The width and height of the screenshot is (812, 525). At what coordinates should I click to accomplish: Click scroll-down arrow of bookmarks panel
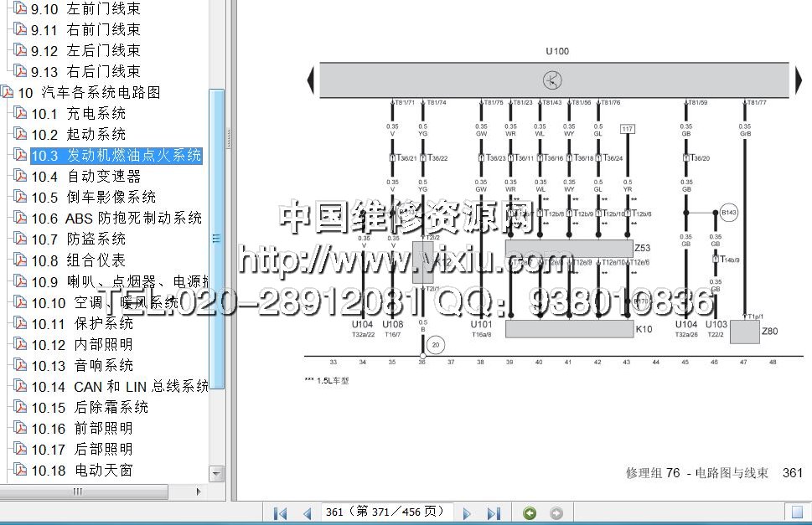(x=217, y=473)
